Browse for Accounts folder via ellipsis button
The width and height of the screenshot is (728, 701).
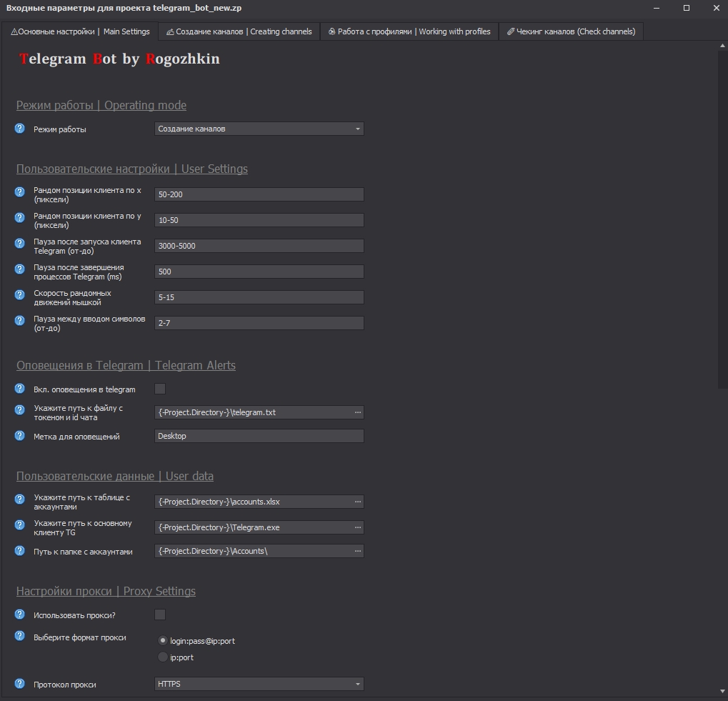357,551
